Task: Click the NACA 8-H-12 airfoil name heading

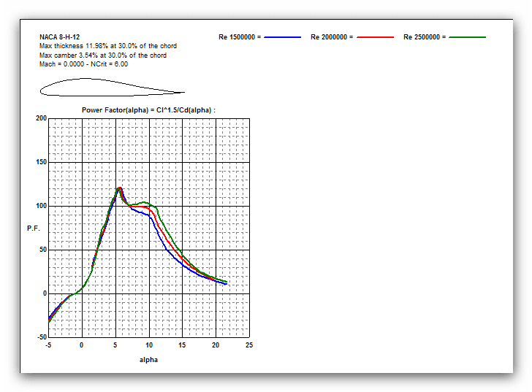Action: 60,36
